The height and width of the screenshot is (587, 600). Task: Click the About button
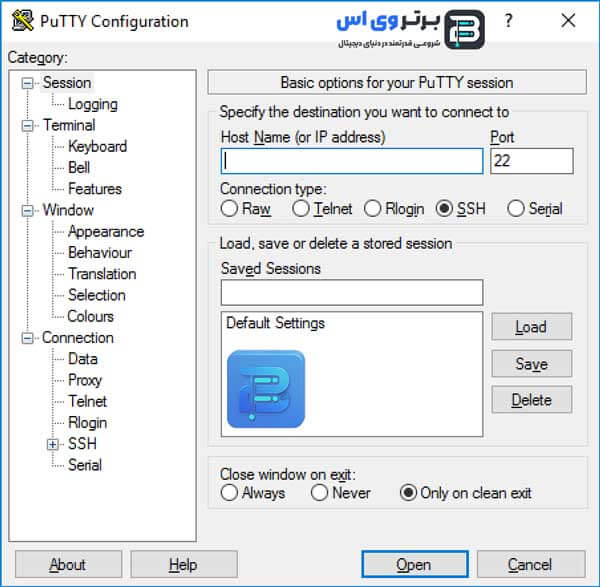[68, 564]
